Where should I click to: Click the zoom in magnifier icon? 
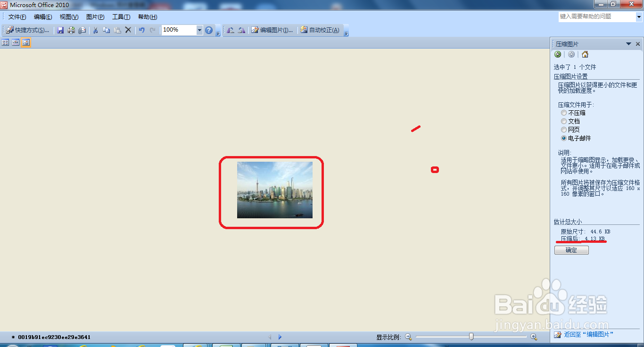[534, 337]
